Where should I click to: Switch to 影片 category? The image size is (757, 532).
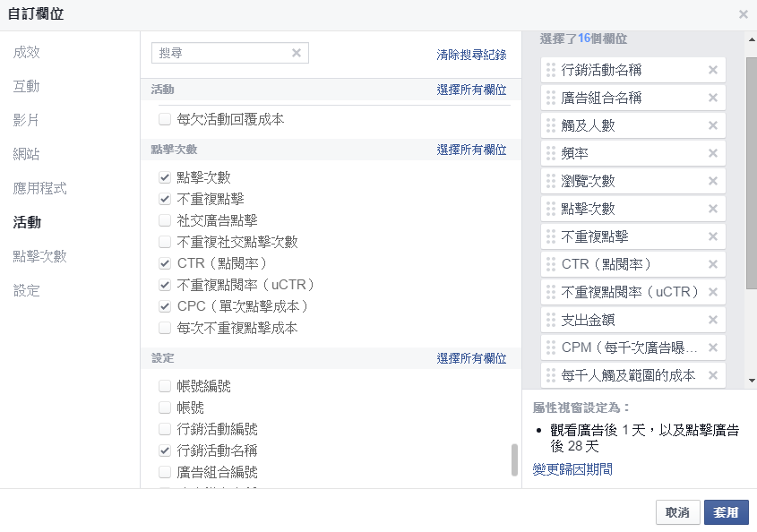click(x=27, y=120)
